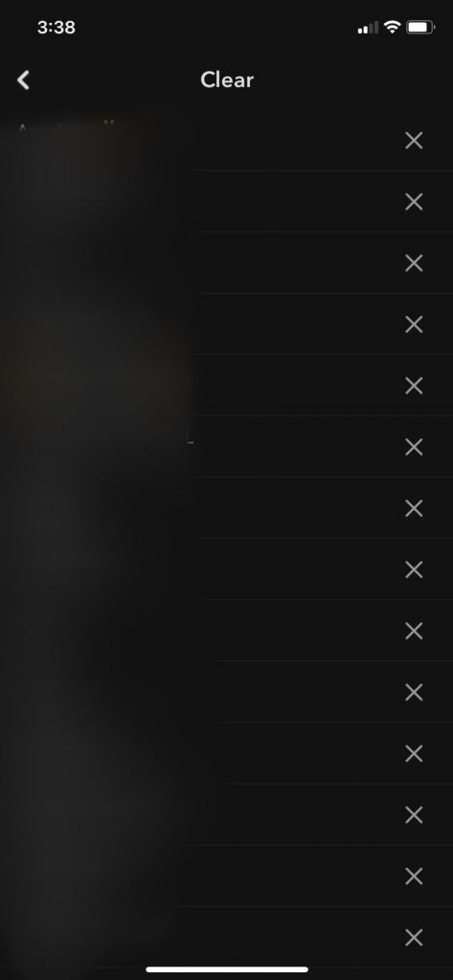Clear the twelfth row with its X

(x=414, y=815)
